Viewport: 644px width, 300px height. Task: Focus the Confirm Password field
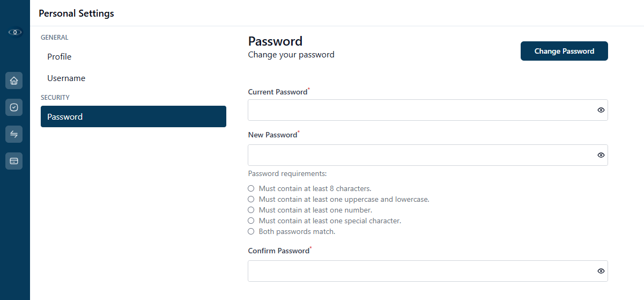pos(428,271)
